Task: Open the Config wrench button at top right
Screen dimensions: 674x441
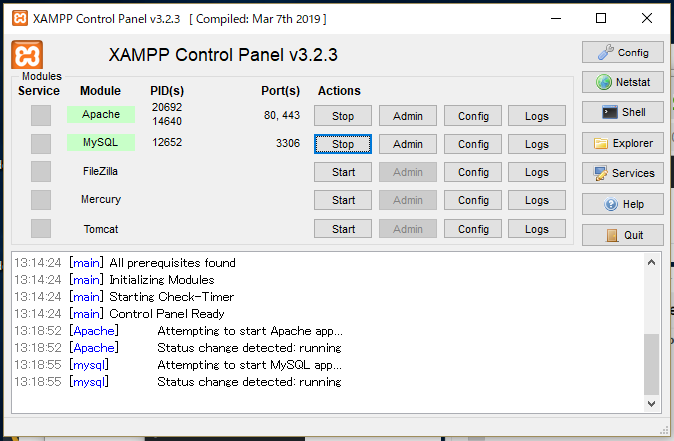Action: (x=622, y=53)
